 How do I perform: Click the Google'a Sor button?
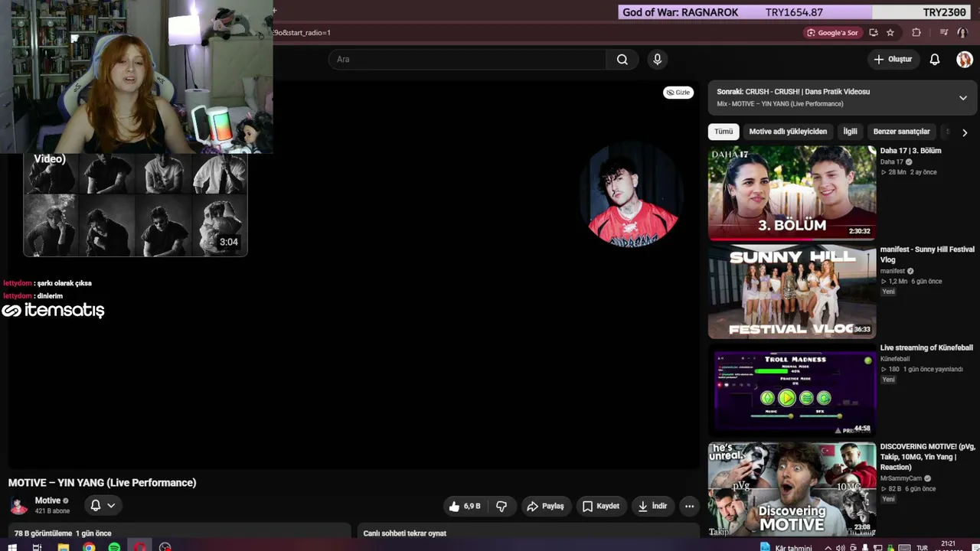(832, 33)
